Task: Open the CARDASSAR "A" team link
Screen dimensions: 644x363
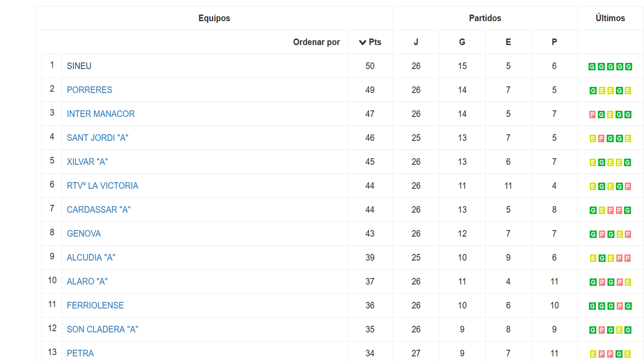Action: pos(99,210)
